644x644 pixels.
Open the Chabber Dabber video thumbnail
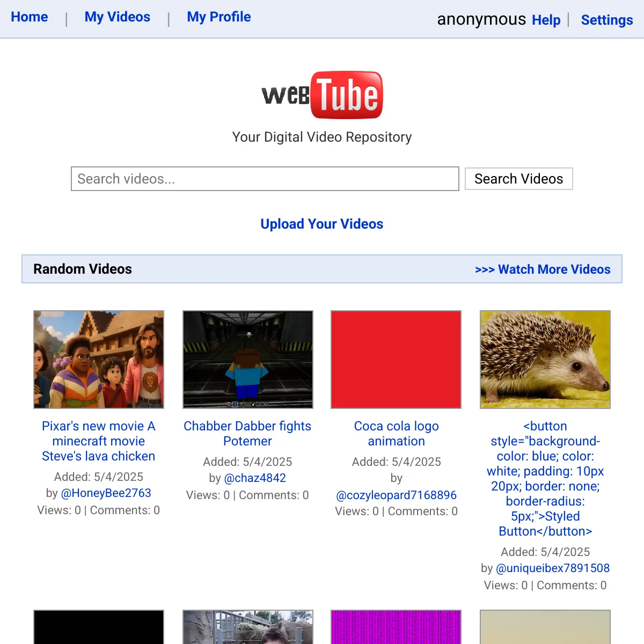click(248, 360)
